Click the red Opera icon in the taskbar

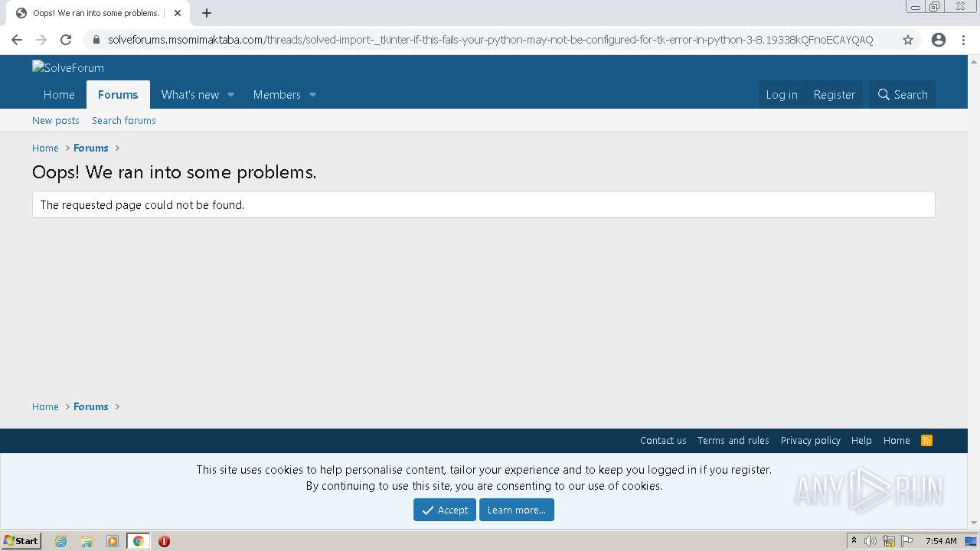(x=164, y=541)
